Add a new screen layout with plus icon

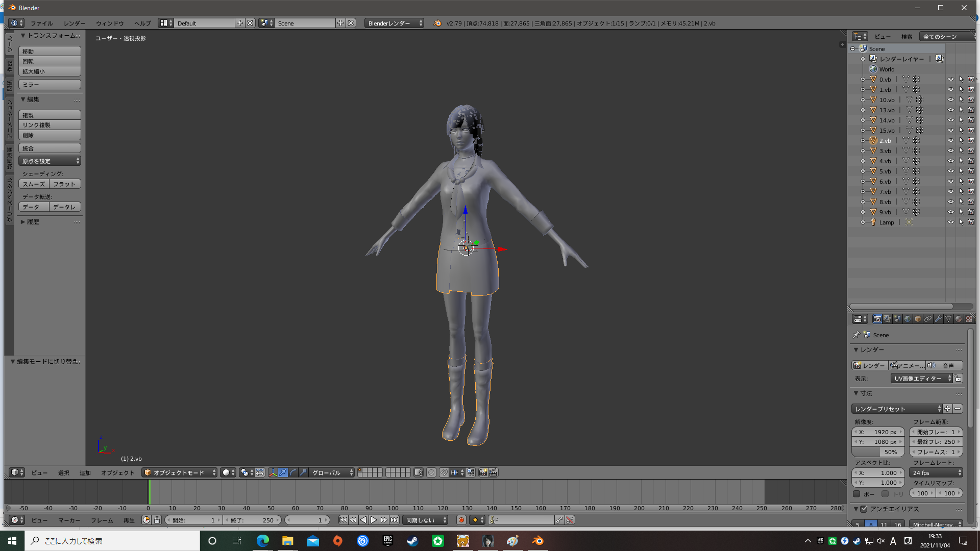point(240,23)
